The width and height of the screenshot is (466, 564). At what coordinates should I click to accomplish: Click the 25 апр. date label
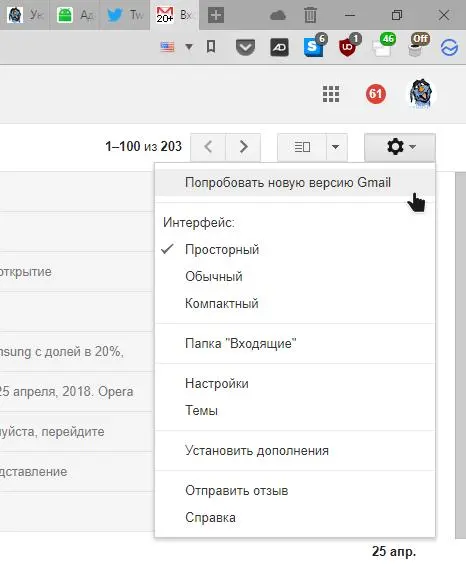coord(394,551)
